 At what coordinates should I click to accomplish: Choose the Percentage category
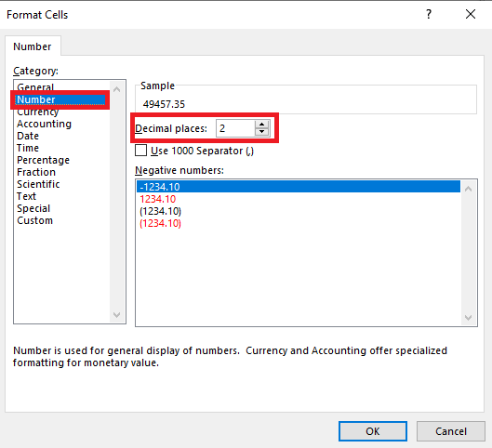(x=43, y=160)
